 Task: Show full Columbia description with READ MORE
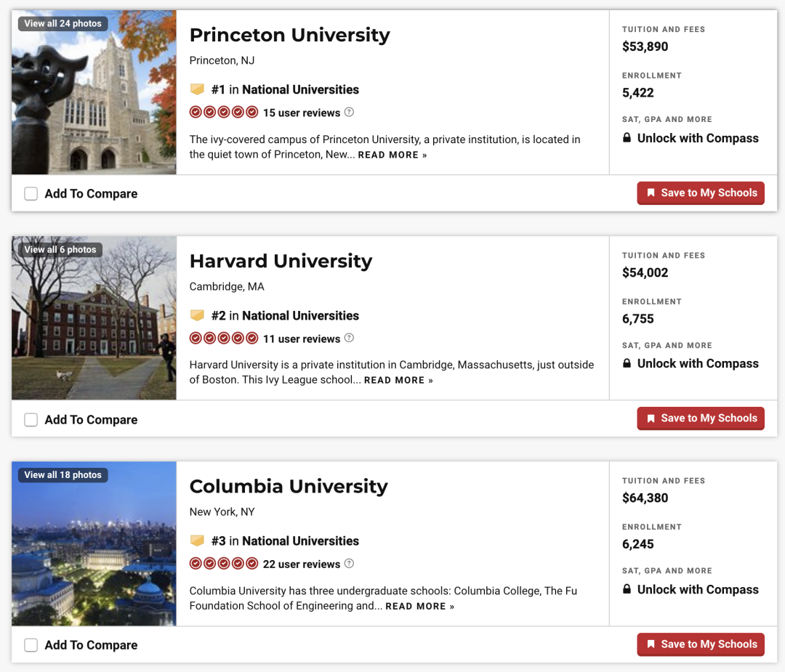point(419,606)
